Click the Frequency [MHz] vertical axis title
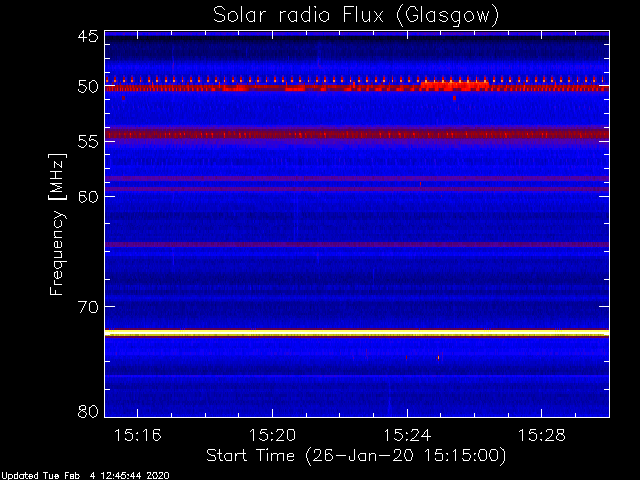 tap(57, 224)
